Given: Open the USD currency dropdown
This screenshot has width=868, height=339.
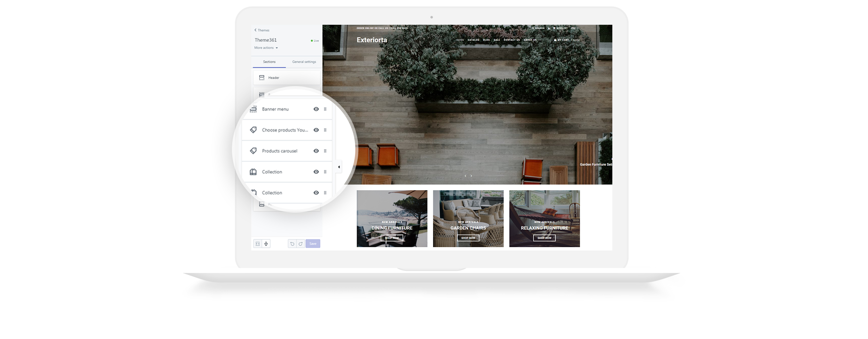Looking at the screenshot, I should (574, 28).
